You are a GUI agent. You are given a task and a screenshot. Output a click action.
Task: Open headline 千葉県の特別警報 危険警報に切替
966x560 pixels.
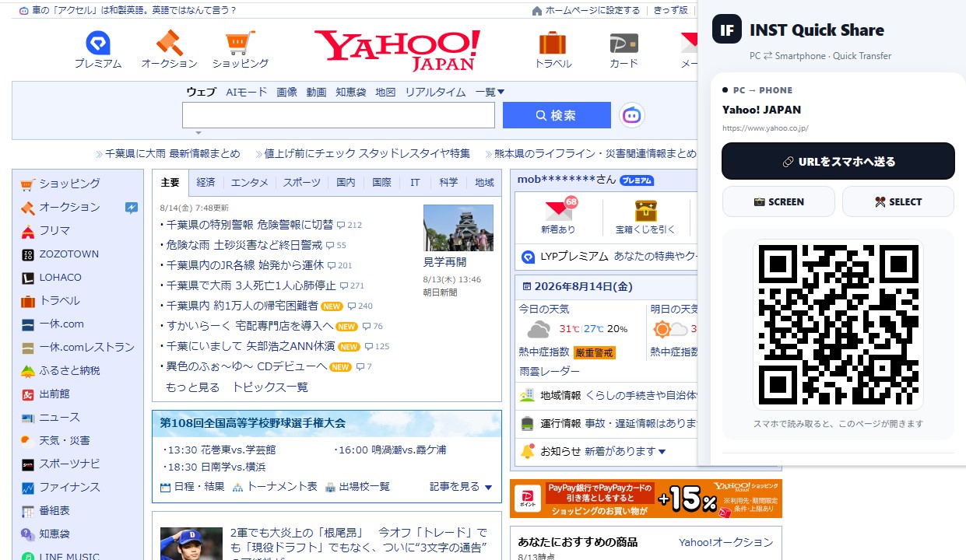pos(250,225)
